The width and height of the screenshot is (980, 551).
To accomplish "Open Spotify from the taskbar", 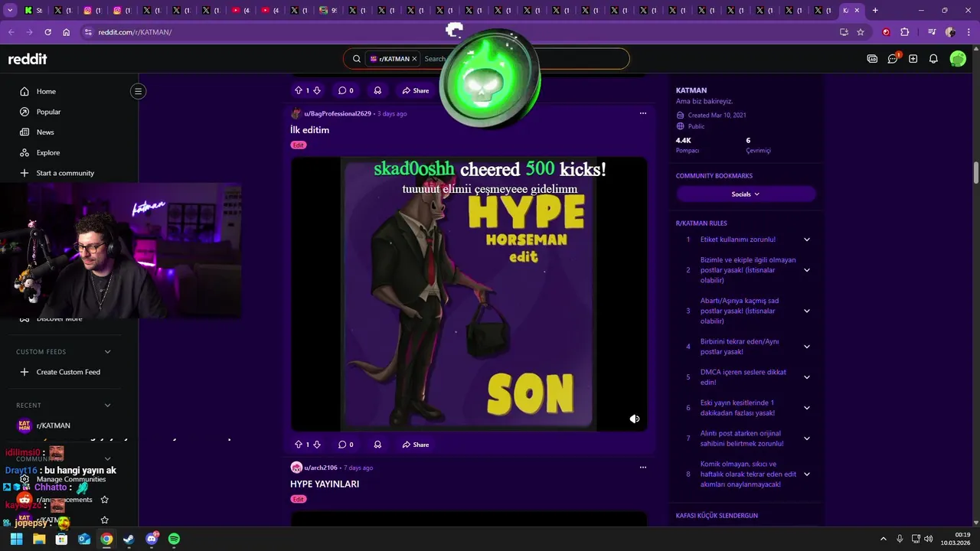I will coord(174,539).
